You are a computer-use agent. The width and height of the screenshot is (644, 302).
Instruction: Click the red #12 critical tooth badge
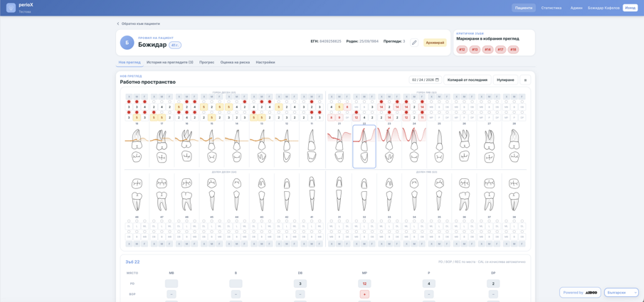click(x=462, y=50)
